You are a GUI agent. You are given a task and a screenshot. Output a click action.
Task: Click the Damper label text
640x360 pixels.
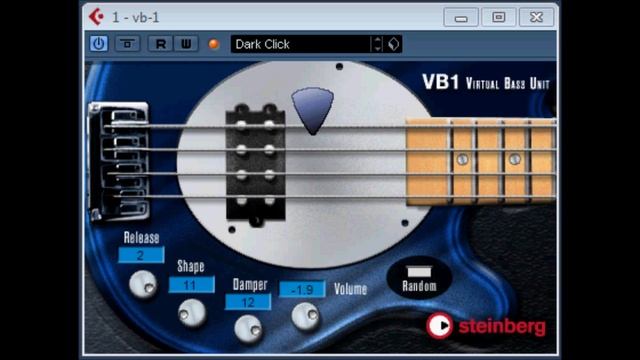(x=250, y=284)
